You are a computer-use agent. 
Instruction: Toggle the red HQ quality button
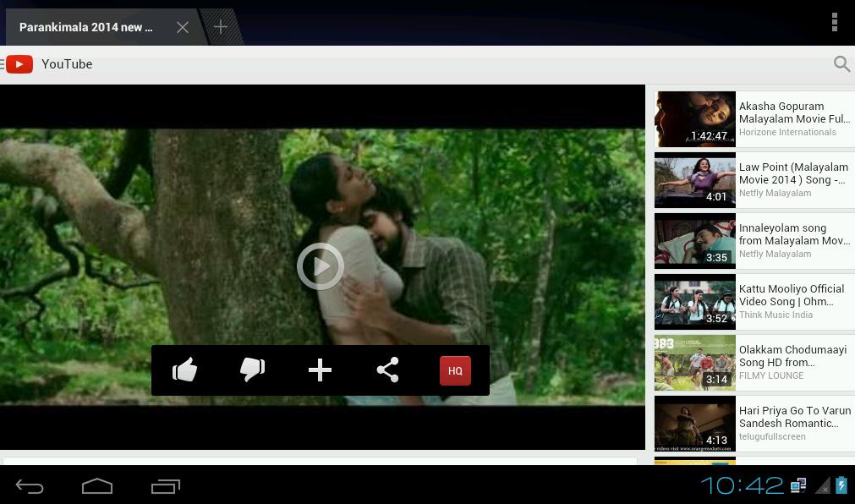(x=455, y=370)
